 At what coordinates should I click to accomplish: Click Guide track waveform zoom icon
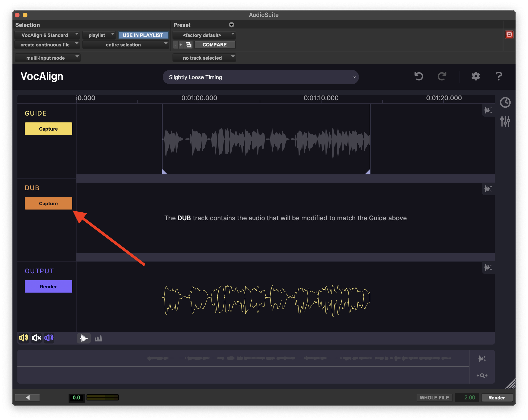pos(488,110)
